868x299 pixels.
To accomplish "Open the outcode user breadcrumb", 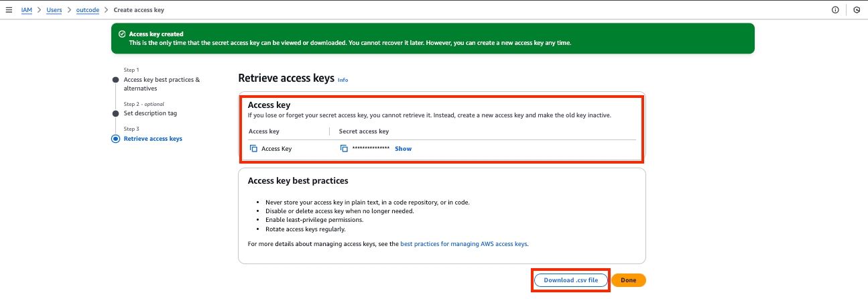I will coord(87,10).
